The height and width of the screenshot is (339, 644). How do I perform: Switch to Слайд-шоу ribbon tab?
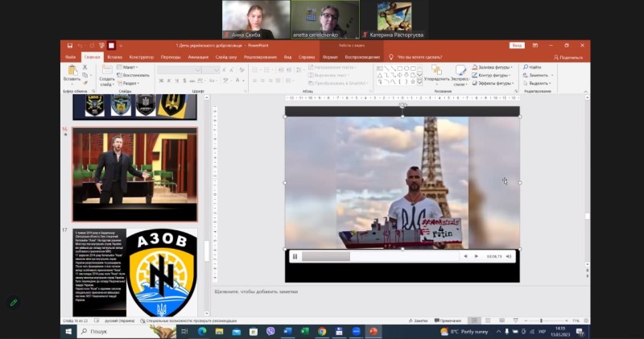click(x=226, y=57)
